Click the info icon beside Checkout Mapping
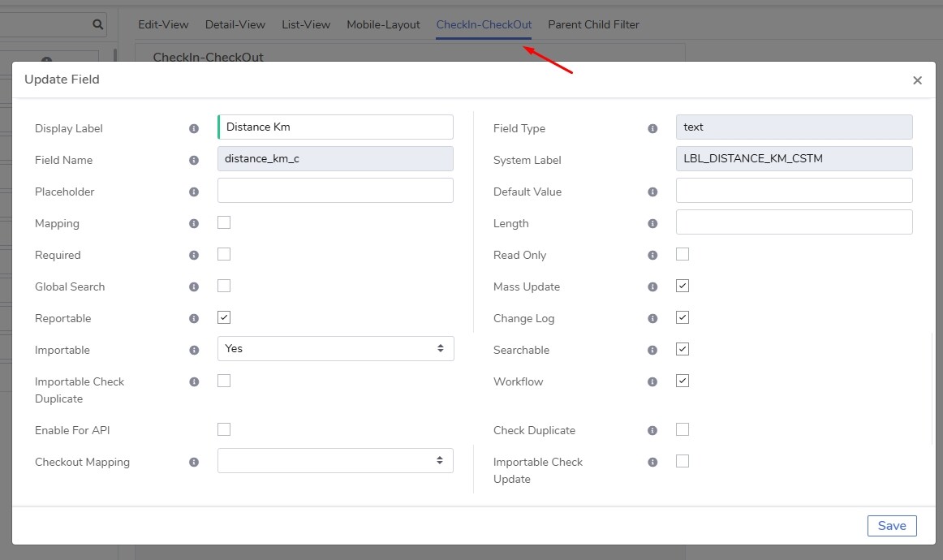The image size is (943, 560). (194, 462)
